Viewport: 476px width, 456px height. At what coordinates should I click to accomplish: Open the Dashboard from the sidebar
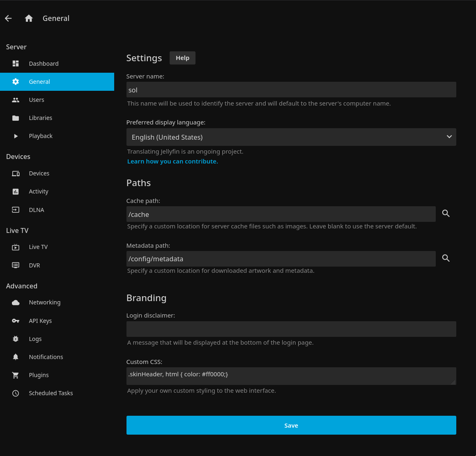15,64
